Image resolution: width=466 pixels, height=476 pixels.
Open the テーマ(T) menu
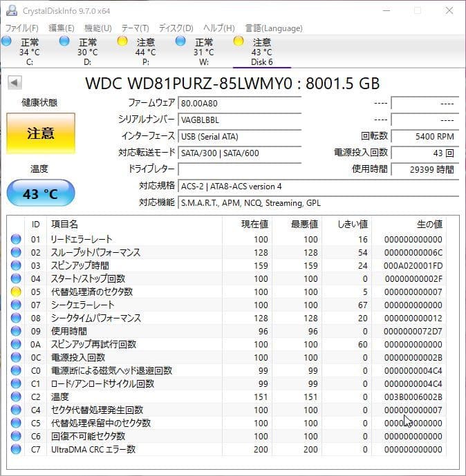(x=136, y=28)
